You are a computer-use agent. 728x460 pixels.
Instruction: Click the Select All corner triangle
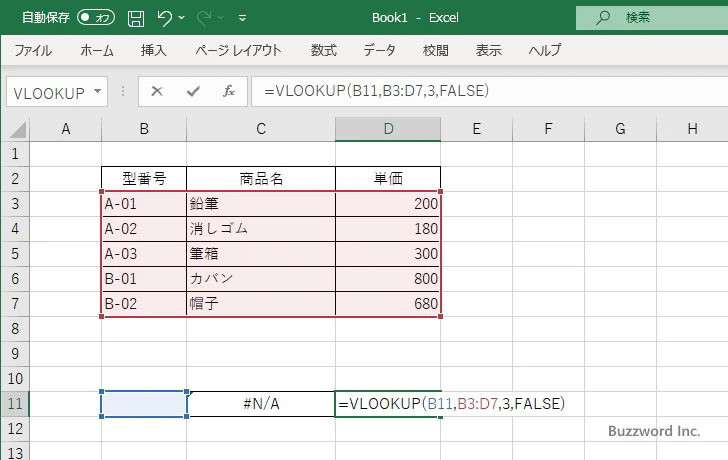click(x=15, y=129)
